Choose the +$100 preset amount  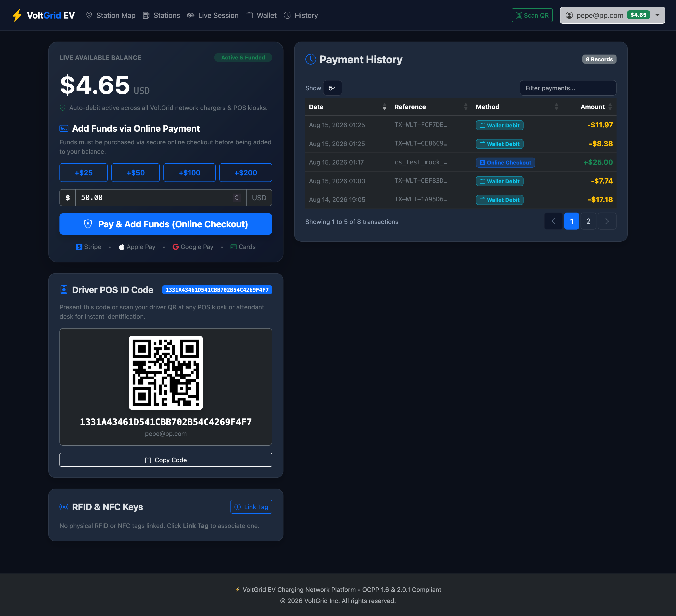pos(190,173)
